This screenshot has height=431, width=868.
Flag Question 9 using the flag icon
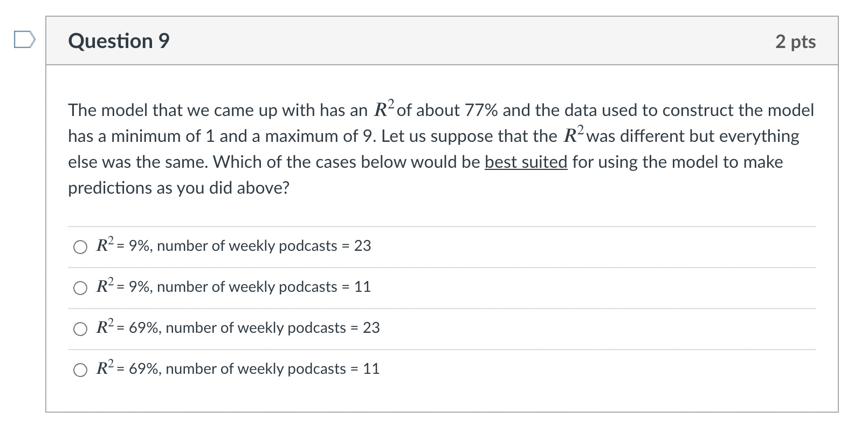tap(25, 40)
